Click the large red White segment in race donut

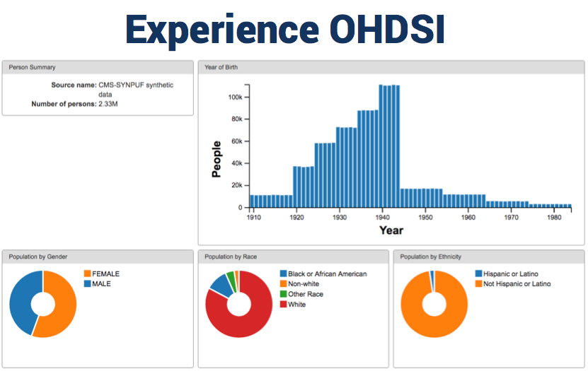[x=238, y=329]
